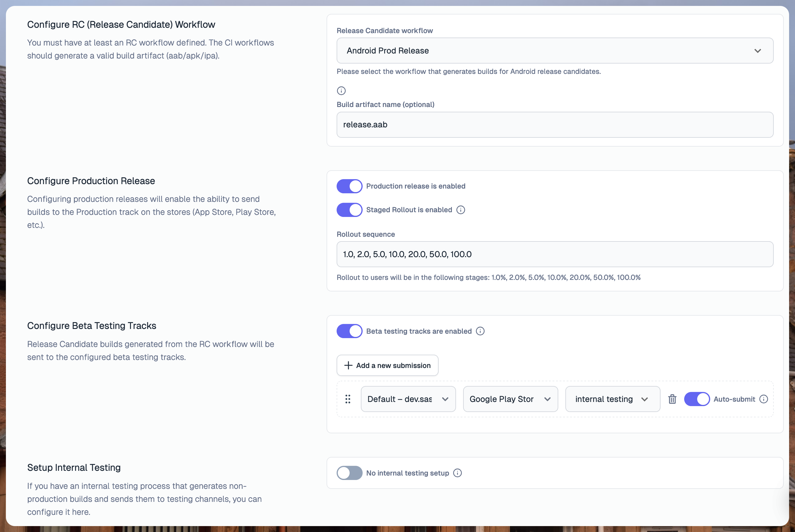Click Configure RC (Release Candidate) Workflow heading
This screenshot has height=532, width=795.
point(121,25)
